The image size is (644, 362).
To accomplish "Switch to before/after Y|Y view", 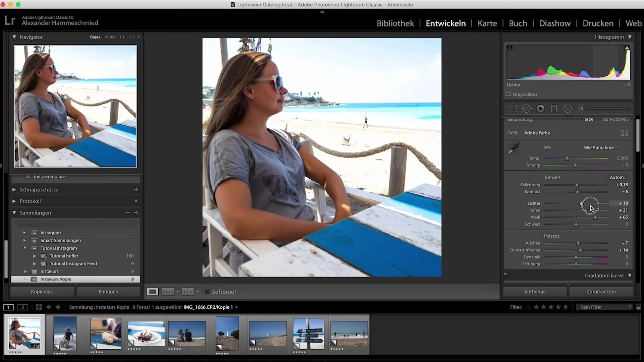I will [187, 292].
